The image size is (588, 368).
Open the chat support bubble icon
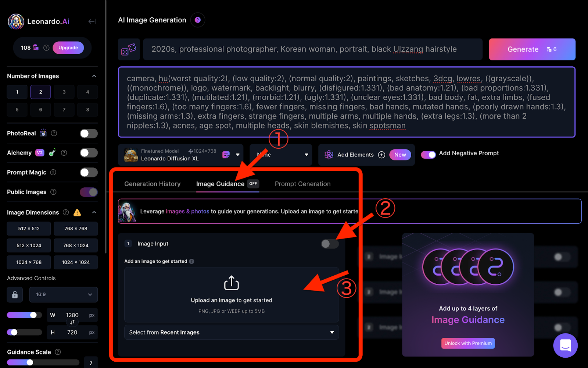(565, 345)
